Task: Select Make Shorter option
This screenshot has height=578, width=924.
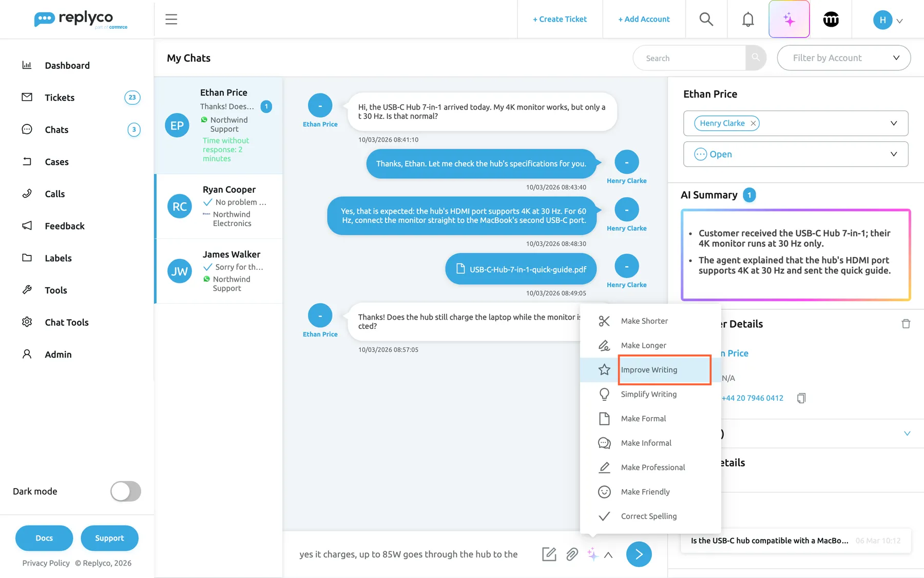Action: click(650, 321)
